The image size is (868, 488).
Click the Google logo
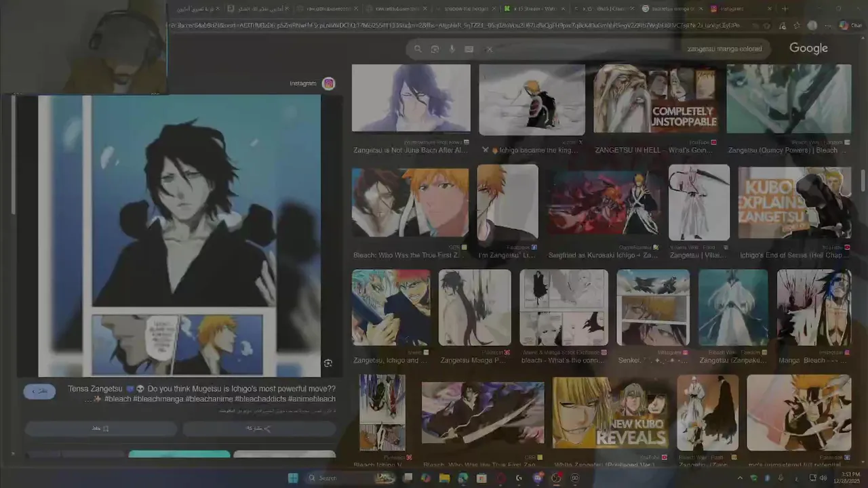tap(808, 48)
